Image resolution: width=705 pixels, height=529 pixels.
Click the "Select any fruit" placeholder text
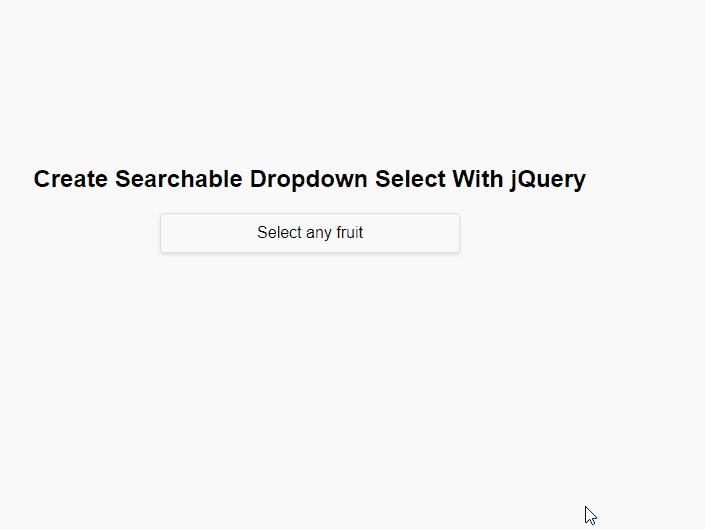(x=310, y=233)
